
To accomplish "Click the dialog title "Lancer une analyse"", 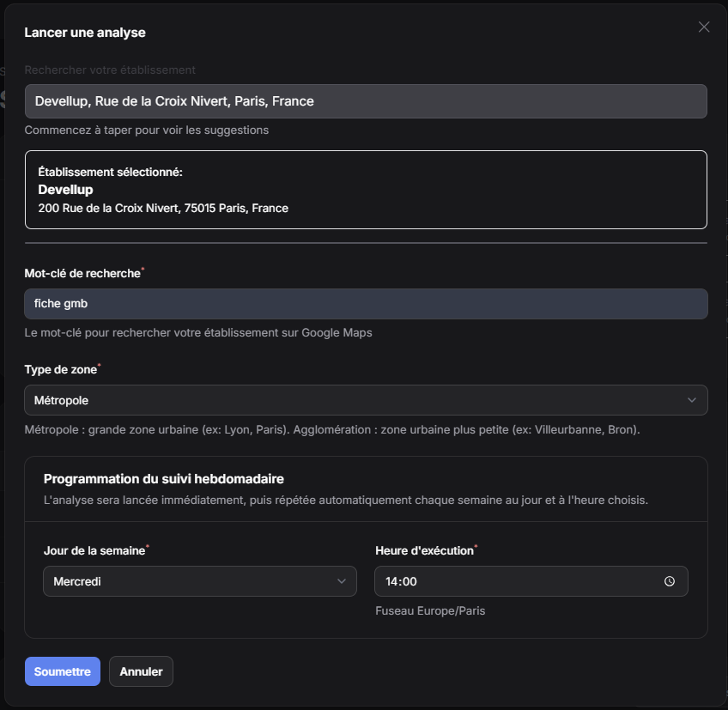I will click(83, 32).
